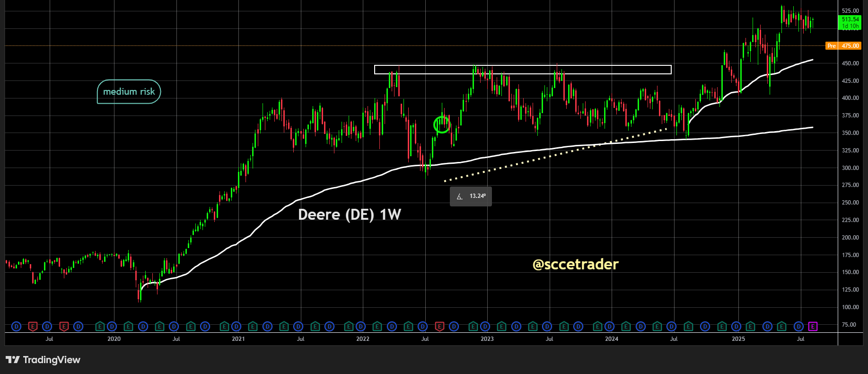Open the second red earnings marker in 2019
Image resolution: width=868 pixels, height=374 pixels.
[x=64, y=326]
